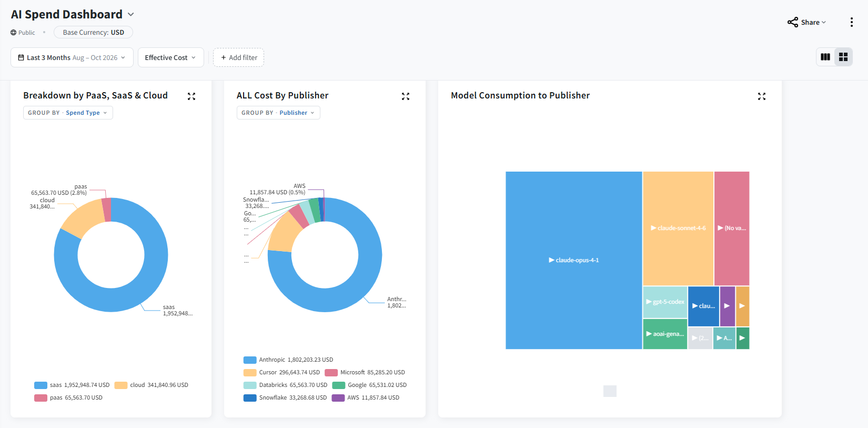Click the Anthr... 1,802... chart label

pyautogui.click(x=397, y=302)
